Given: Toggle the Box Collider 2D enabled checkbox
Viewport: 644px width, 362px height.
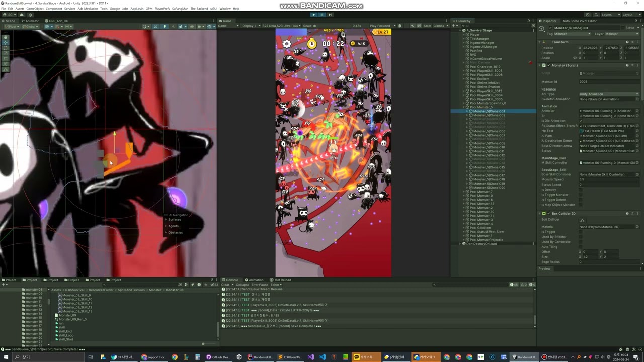Looking at the screenshot, I should coord(548,214).
